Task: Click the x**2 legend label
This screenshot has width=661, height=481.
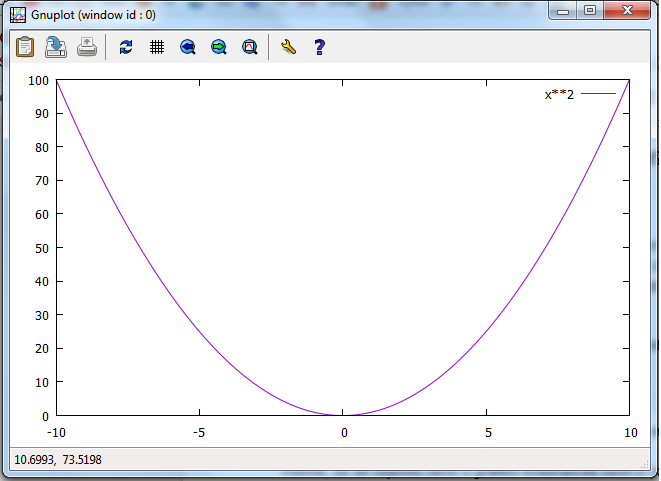Action: [559, 94]
